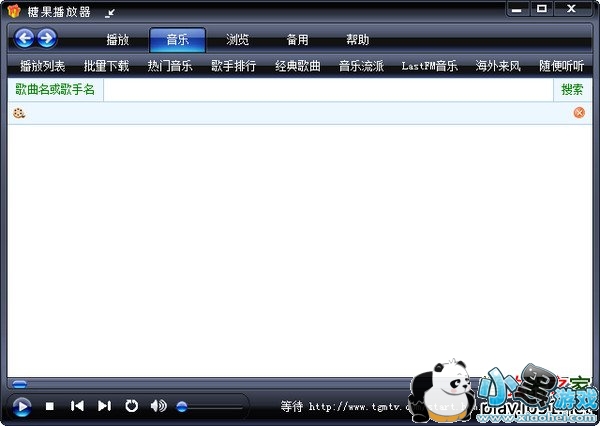Click the volume slider knob
Viewport: 600px width, 426px height.
(x=182, y=406)
